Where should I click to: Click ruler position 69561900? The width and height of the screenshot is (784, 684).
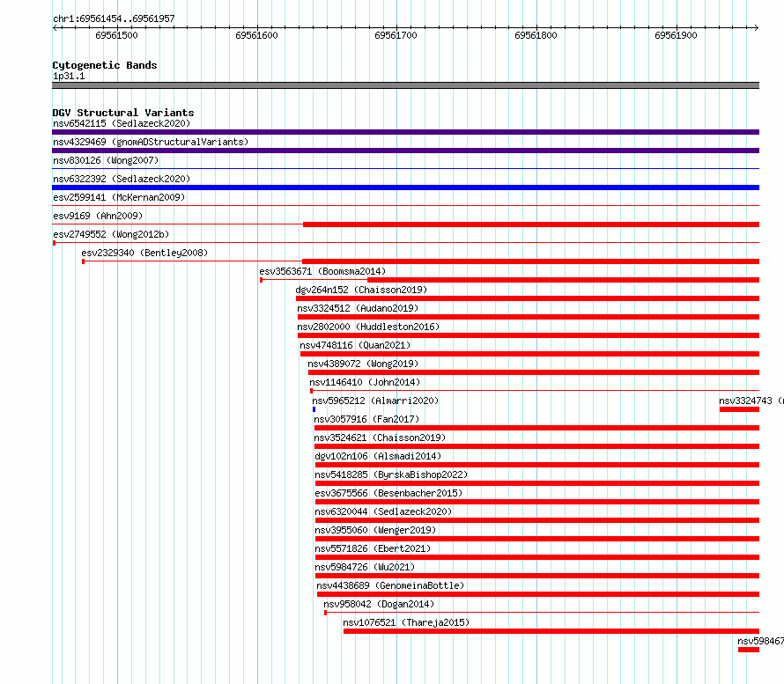[676, 35]
